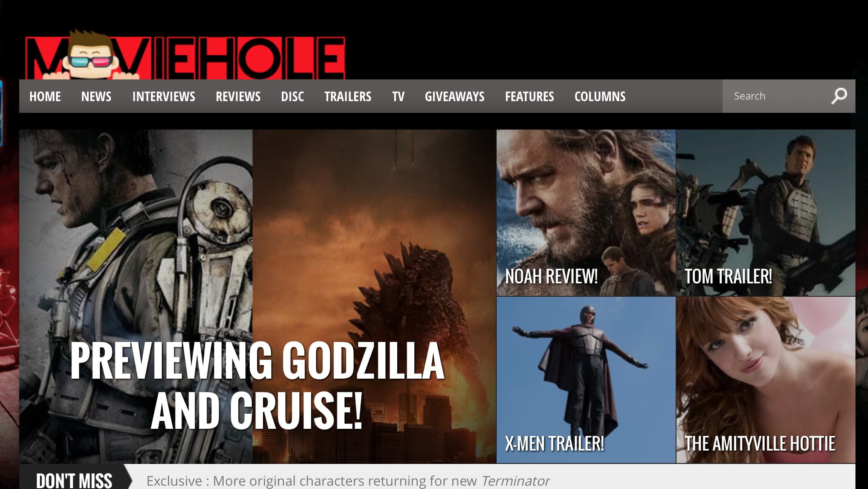This screenshot has width=868, height=489.
Task: Click the search magnifier icon
Action: 839,96
